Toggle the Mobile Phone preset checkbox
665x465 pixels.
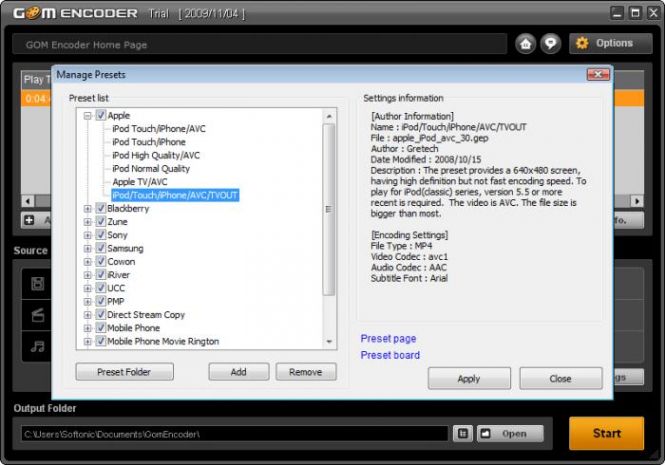pyautogui.click(x=101, y=328)
